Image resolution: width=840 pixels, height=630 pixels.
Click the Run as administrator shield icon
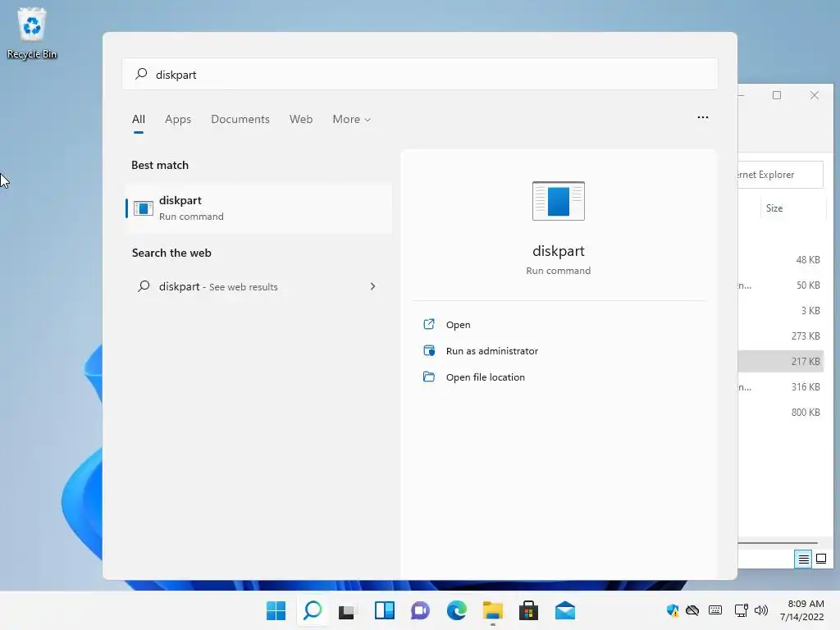pyautogui.click(x=429, y=350)
